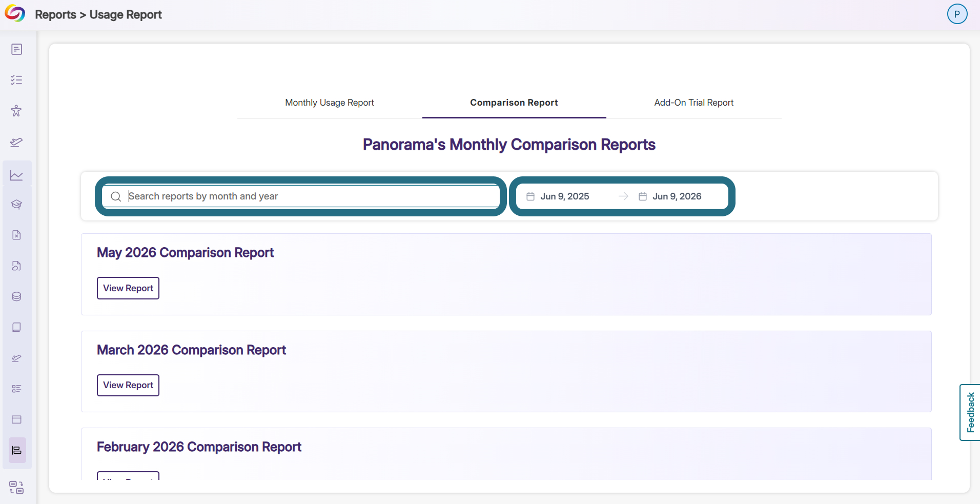Click the February 2026 Comparison Report title
Screen dimensions: 980x504
tap(199, 447)
